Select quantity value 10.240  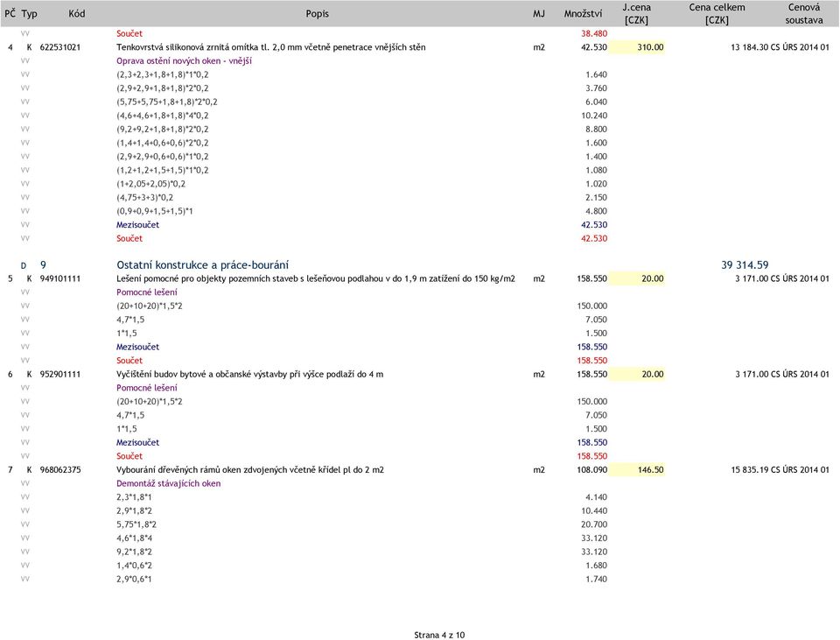point(594,116)
